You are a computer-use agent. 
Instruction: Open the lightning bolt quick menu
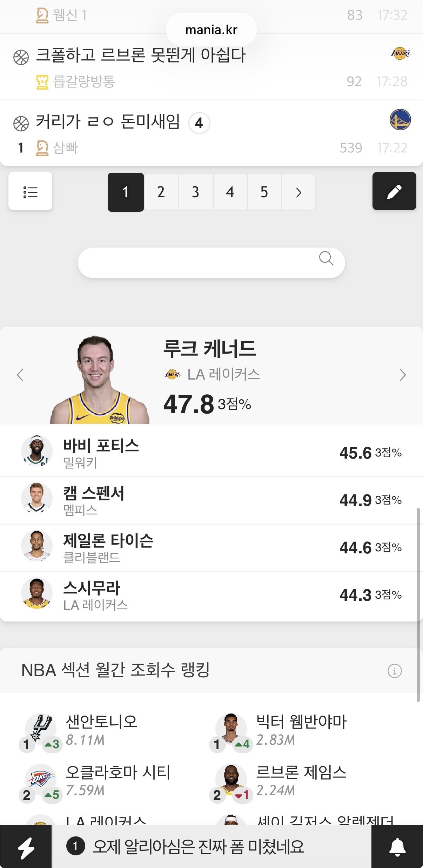point(26,847)
